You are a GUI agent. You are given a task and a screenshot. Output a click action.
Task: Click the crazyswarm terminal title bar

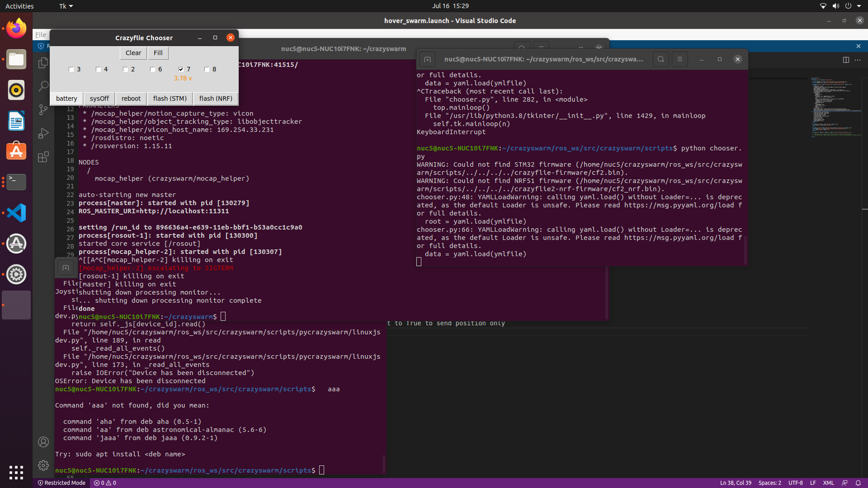(x=344, y=49)
